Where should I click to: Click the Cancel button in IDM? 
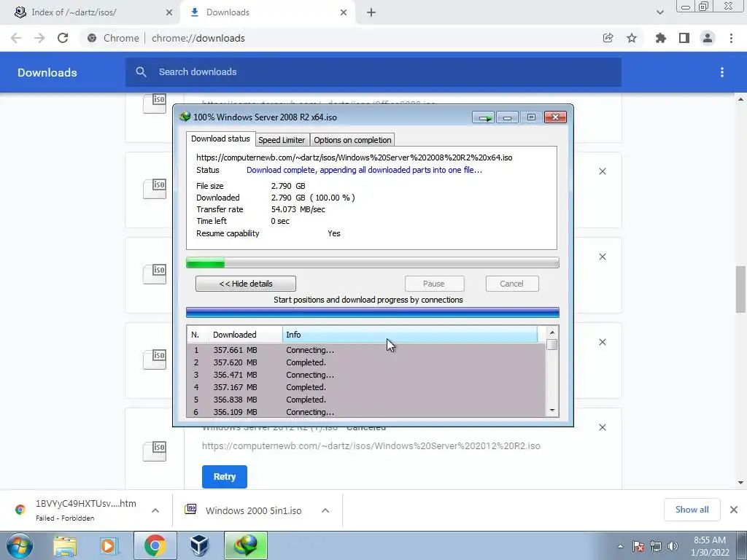(511, 284)
